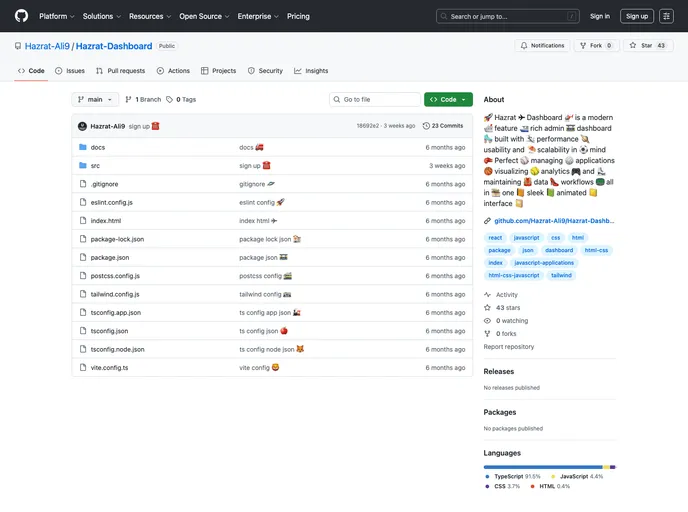
Task: Click the docs folder icon
Action: [82, 147]
